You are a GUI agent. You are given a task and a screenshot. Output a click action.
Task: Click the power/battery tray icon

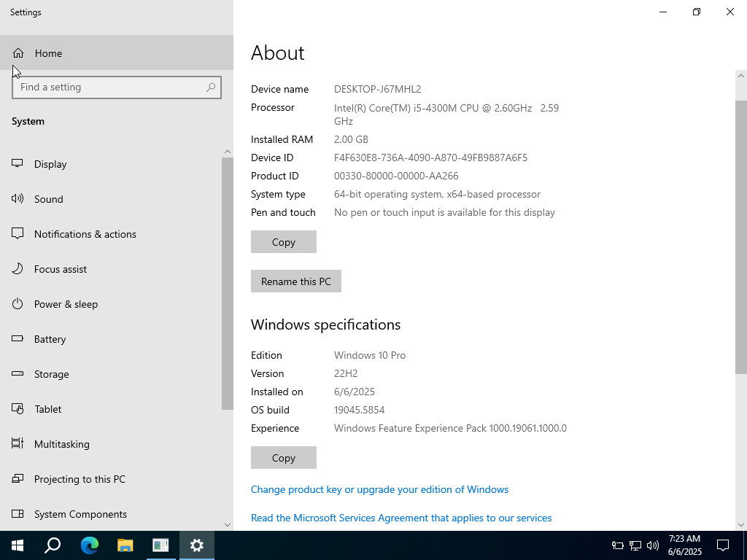click(618, 545)
